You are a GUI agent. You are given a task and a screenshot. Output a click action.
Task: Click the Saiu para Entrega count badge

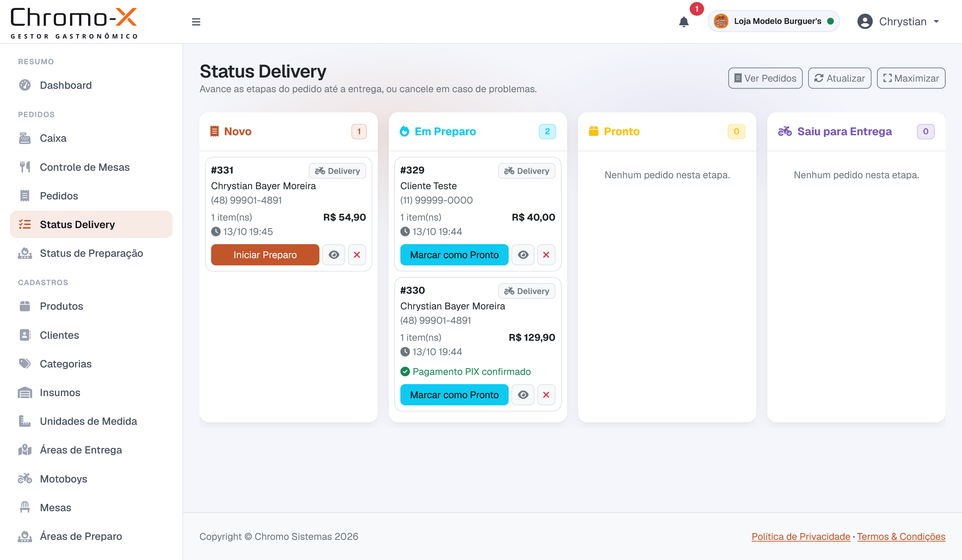tap(926, 131)
